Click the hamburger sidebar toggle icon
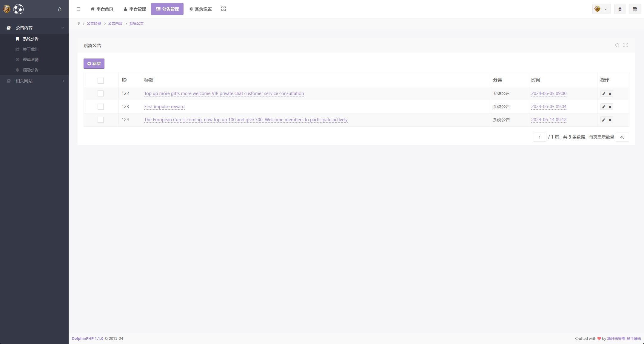 click(x=78, y=9)
